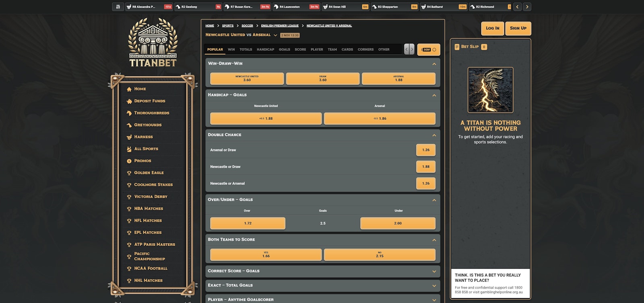
Task: Open the Newcastle United vs Arsenal match dropdown
Action: pos(275,35)
